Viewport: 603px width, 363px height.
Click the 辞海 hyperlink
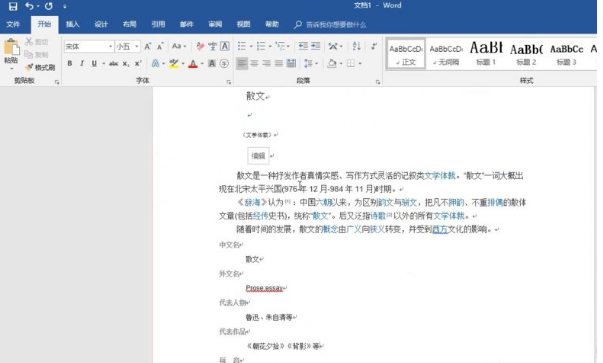(x=253, y=202)
